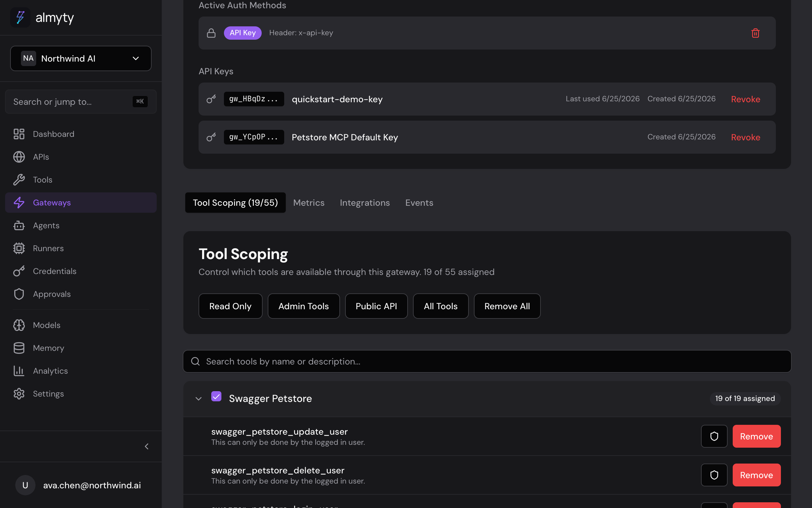Viewport: 812px width, 508px height.
Task: Open Runners chip item in sidebar
Action: pyautogui.click(x=81, y=248)
